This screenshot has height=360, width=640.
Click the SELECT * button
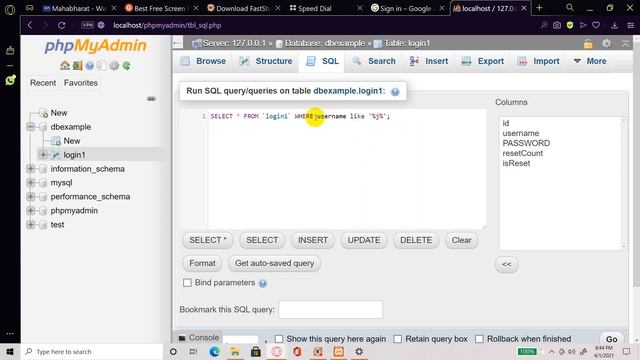click(208, 240)
